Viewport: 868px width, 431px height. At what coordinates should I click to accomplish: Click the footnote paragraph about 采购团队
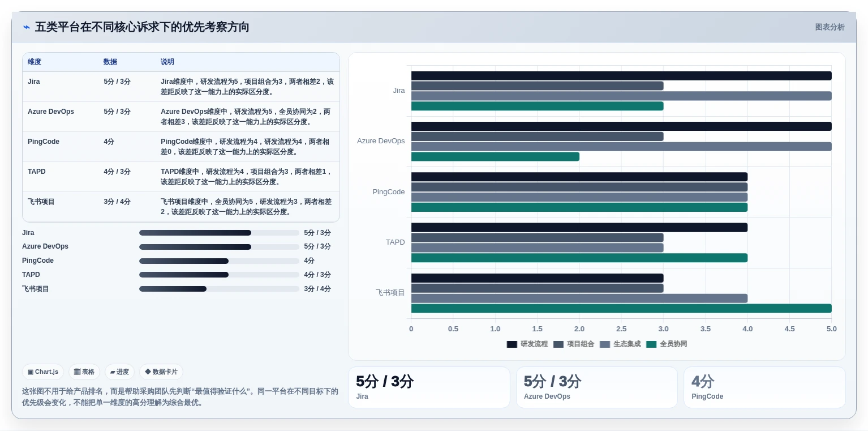click(x=180, y=397)
